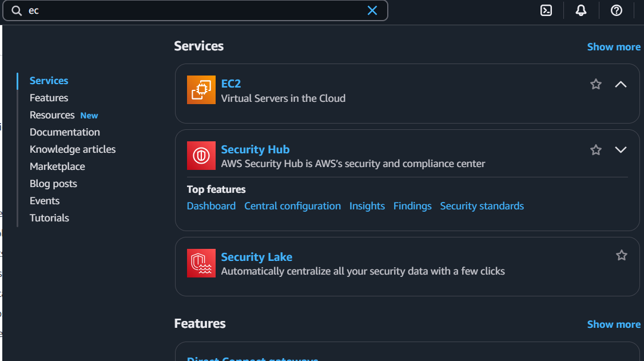The width and height of the screenshot is (644, 361).
Task: Favorite EC2 using its star
Action: coord(596,84)
